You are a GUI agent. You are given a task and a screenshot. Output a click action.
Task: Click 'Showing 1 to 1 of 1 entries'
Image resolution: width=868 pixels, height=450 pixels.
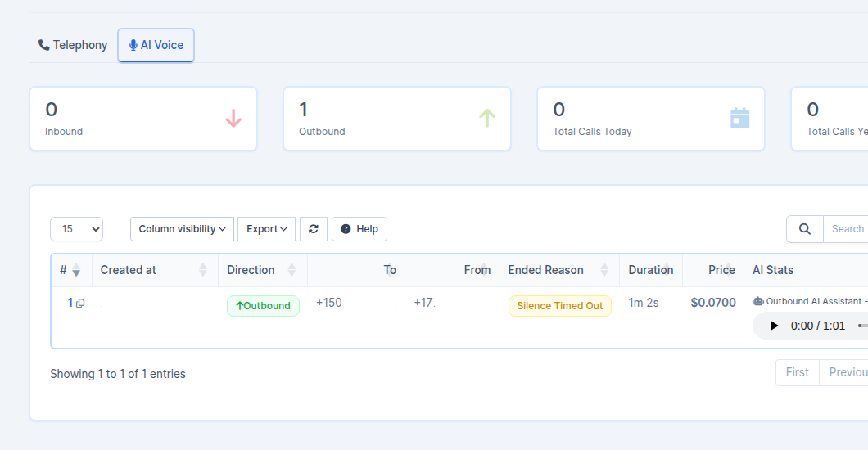118,374
